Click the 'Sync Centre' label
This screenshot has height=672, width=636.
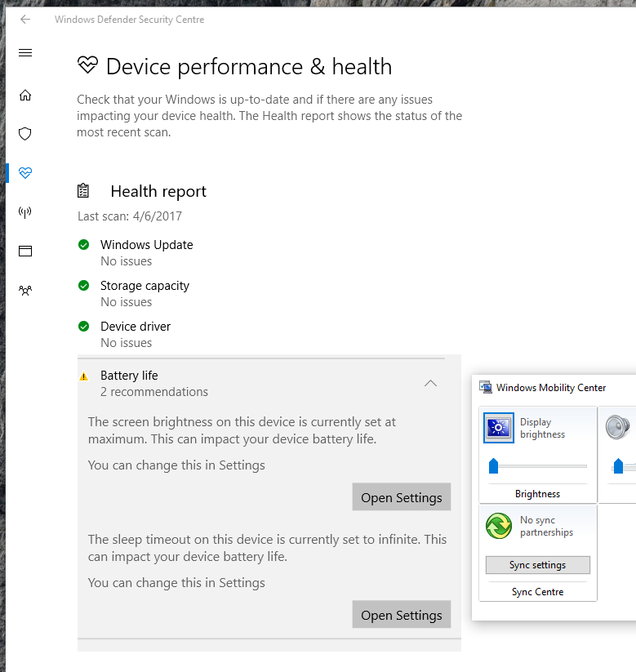pyautogui.click(x=537, y=592)
